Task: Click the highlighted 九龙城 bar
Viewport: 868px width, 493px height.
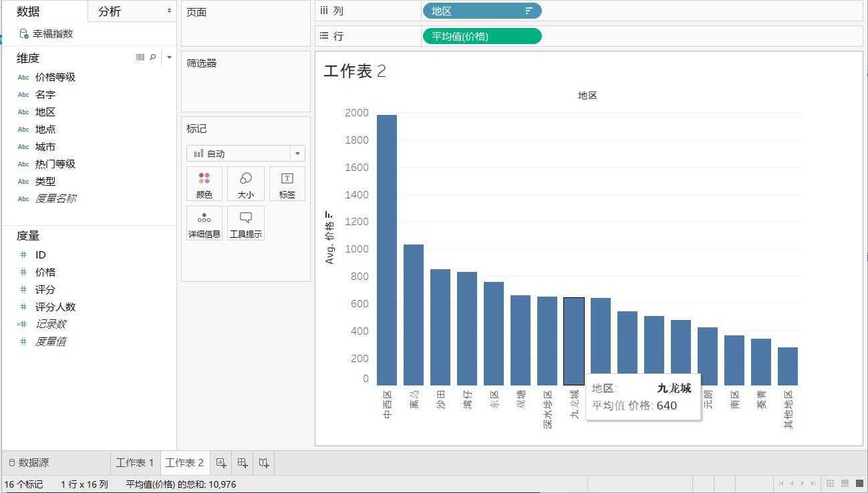Action: tap(574, 341)
